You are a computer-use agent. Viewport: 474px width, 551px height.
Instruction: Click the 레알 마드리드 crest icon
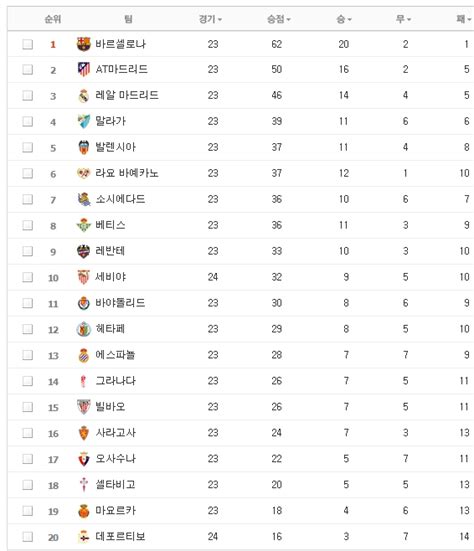click(x=84, y=96)
